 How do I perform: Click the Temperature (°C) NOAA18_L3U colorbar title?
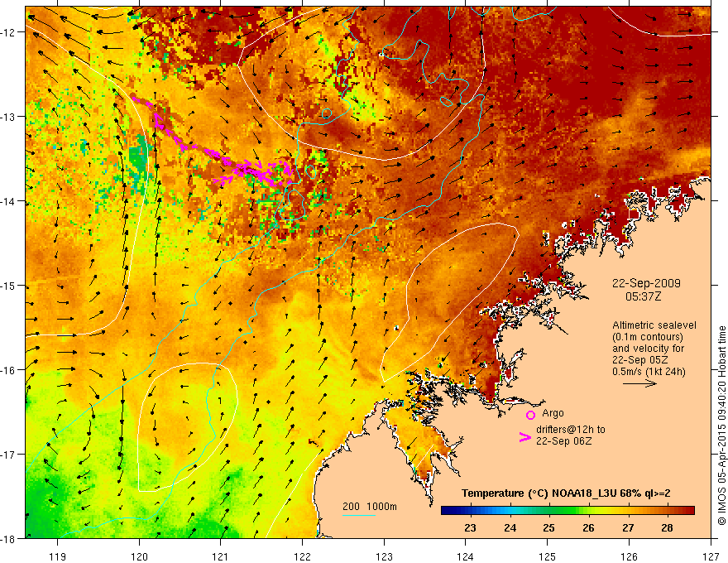pyautogui.click(x=566, y=493)
